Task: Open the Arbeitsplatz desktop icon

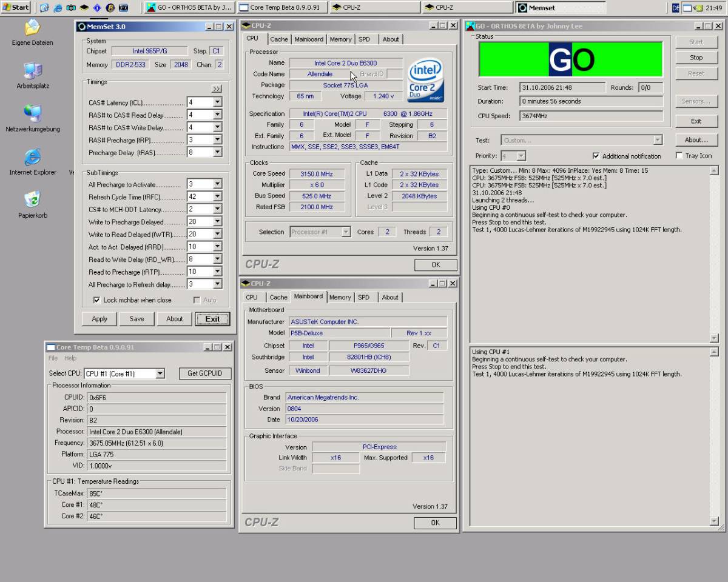Action: click(x=33, y=75)
